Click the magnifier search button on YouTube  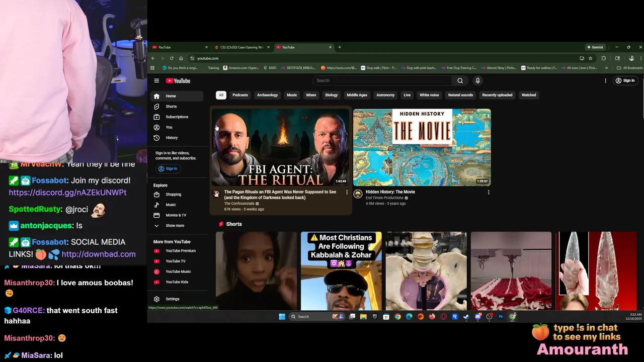coord(460,80)
